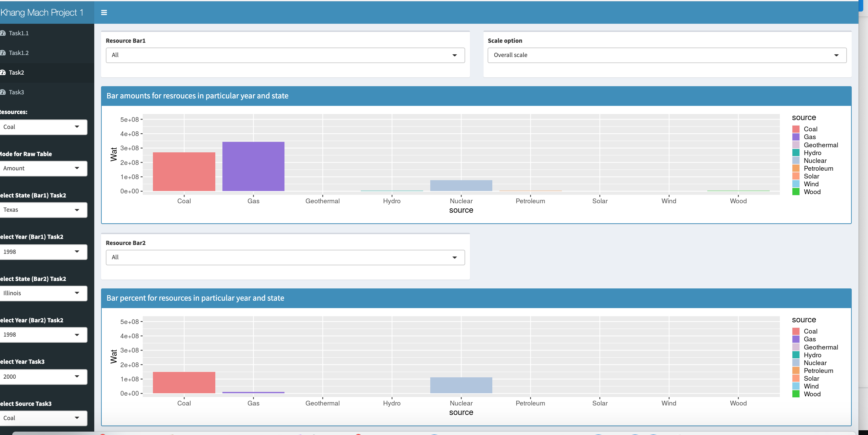This screenshot has width=868, height=435.
Task: Click the dashboard icon beside Task3
Action: [x=3, y=92]
